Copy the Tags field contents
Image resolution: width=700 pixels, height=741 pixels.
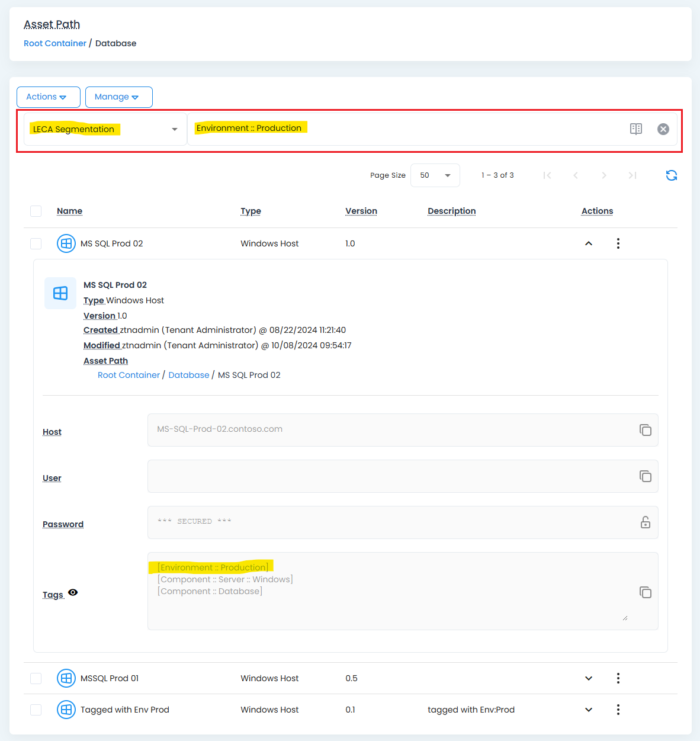coord(645,592)
